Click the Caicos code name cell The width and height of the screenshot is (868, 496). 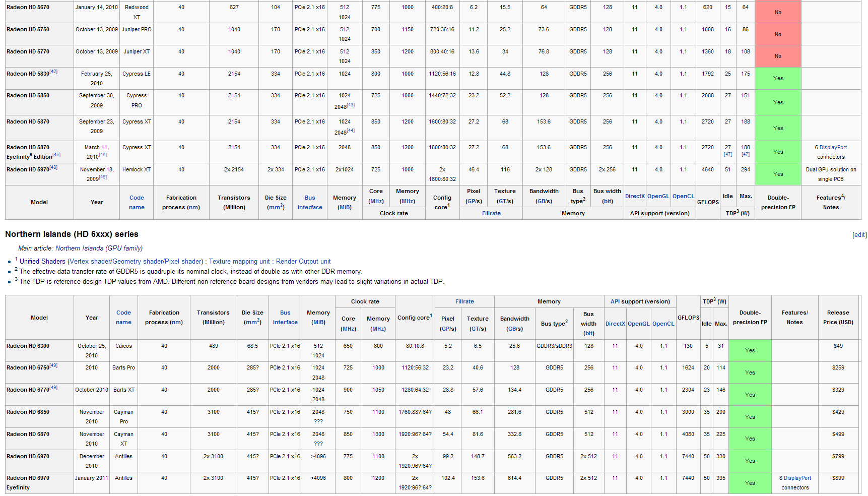click(123, 350)
